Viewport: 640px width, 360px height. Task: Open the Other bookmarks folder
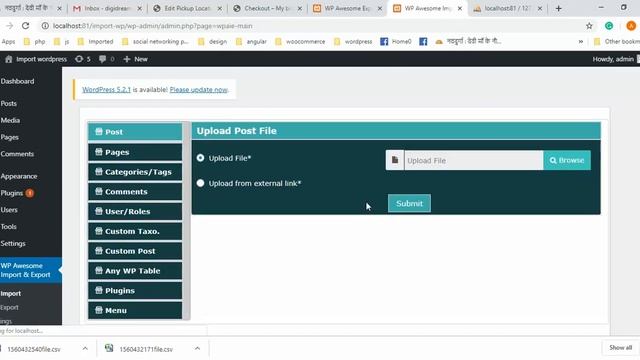click(x=617, y=42)
